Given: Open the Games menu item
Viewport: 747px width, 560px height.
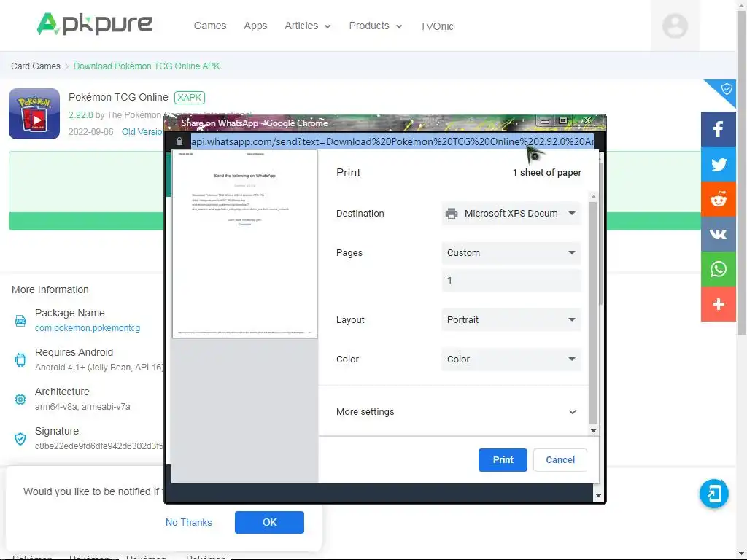Looking at the screenshot, I should (x=209, y=26).
